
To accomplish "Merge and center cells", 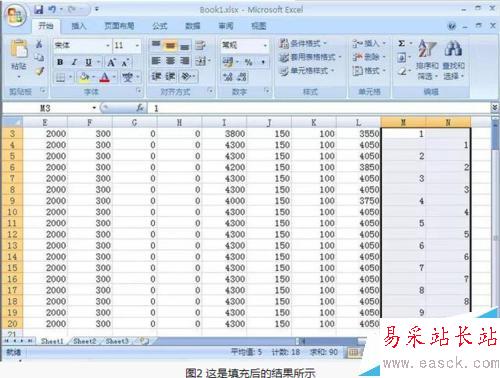I will coord(200,61).
